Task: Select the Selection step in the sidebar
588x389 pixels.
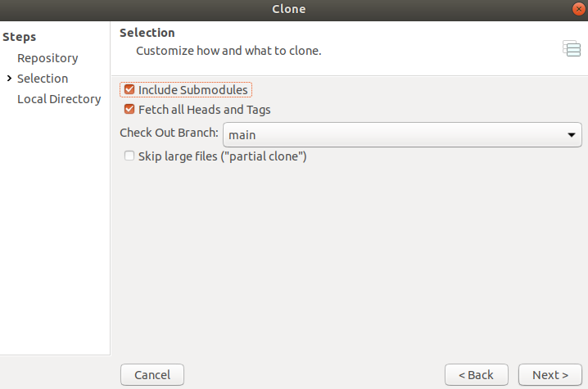Action: pos(43,79)
